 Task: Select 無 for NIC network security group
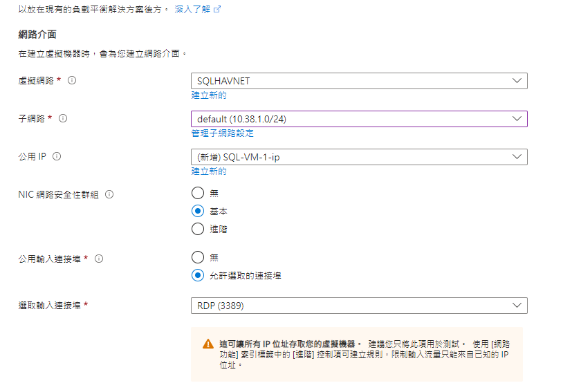pyautogui.click(x=198, y=193)
